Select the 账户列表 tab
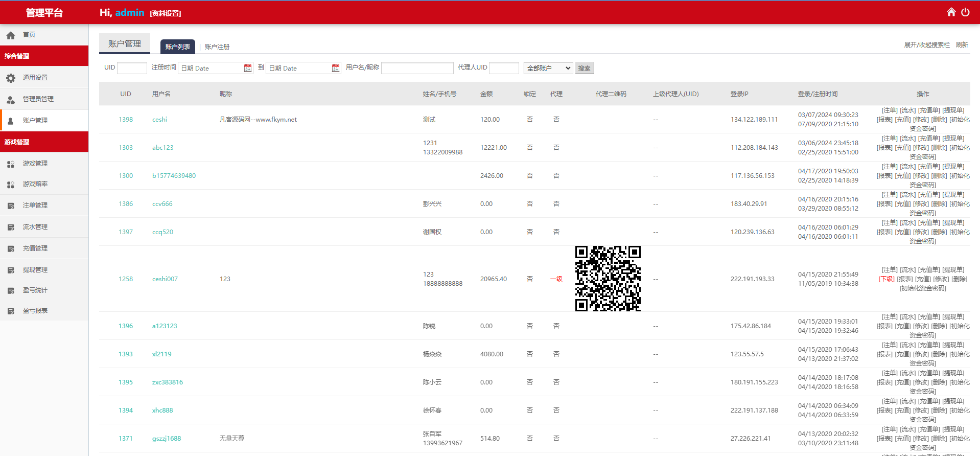 point(177,47)
